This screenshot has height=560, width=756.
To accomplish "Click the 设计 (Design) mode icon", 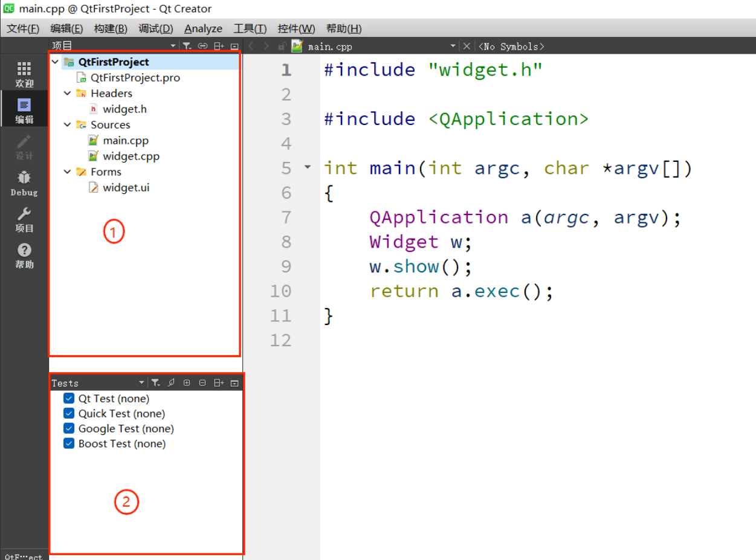I will coord(24,147).
